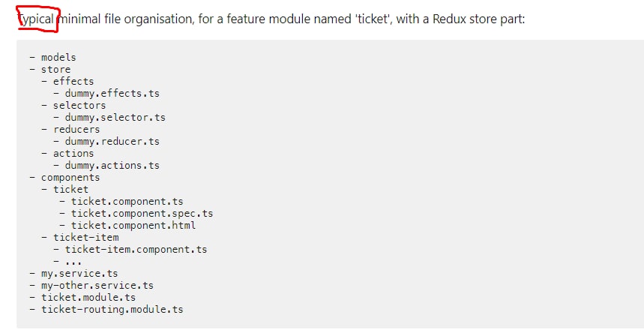
Task: Click dummy.reducer.ts file name
Action: coord(112,141)
